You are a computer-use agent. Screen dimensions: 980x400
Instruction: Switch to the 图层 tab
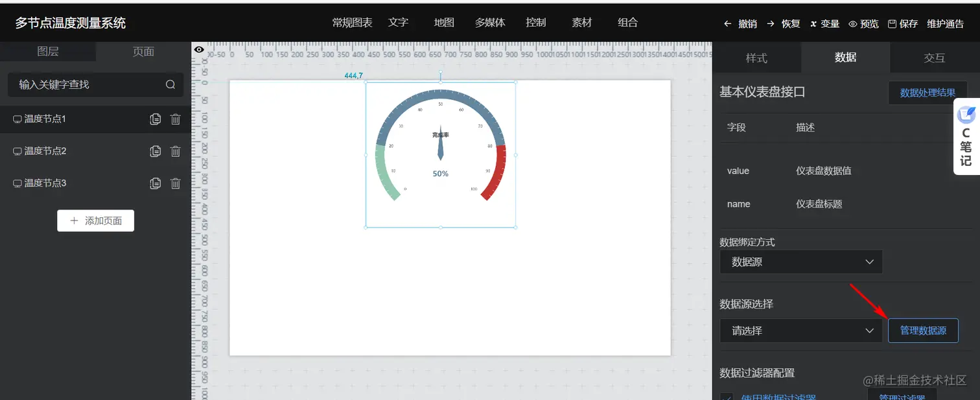point(48,52)
